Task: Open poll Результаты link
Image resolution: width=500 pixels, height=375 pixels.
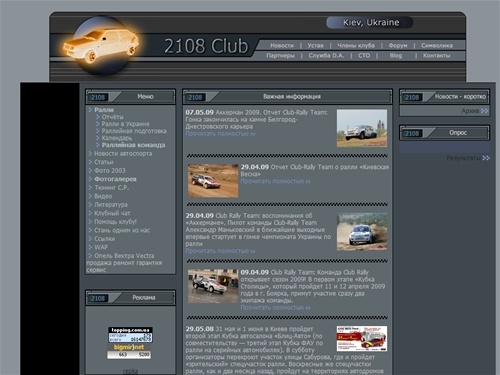Action: pyautogui.click(x=464, y=158)
